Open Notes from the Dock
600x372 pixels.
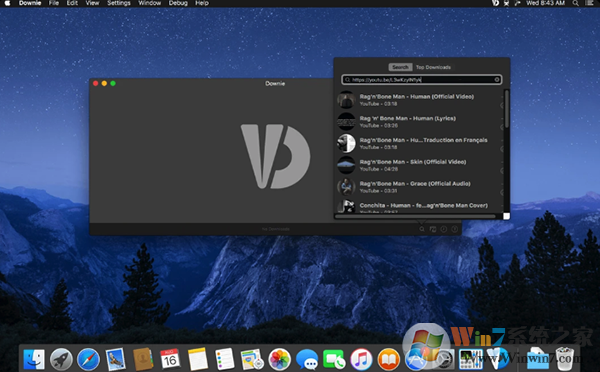click(x=197, y=359)
